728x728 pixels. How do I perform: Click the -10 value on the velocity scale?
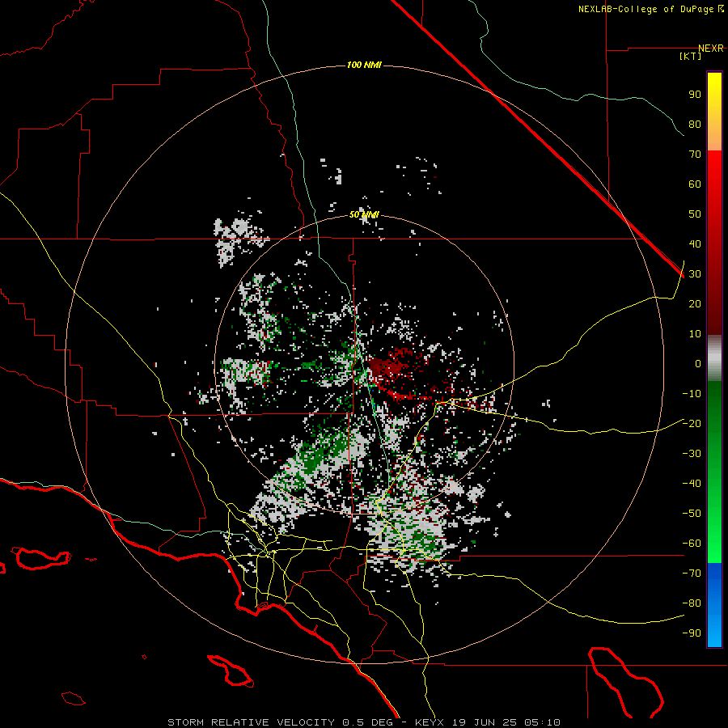coord(692,394)
